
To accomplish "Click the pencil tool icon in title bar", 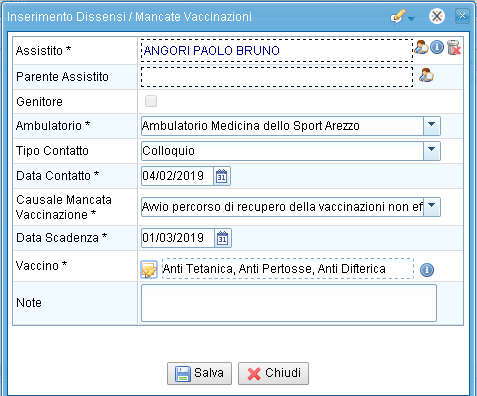I will [398, 16].
